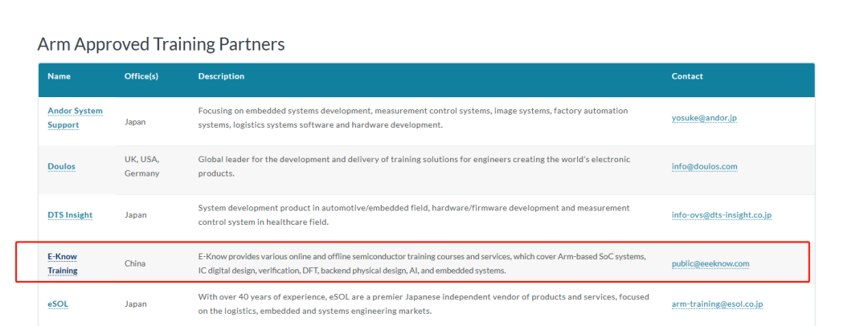Open the eSOL partner link
Viewport: 868px width, 326px height.
(x=58, y=304)
